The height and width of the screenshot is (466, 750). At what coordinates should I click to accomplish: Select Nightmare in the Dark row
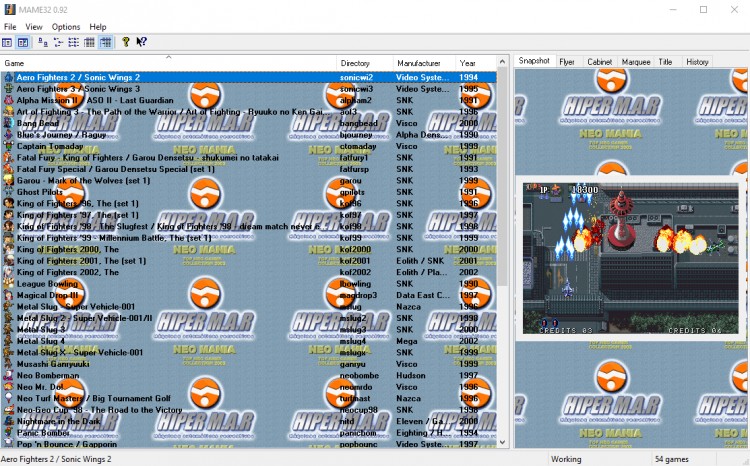coord(249,422)
